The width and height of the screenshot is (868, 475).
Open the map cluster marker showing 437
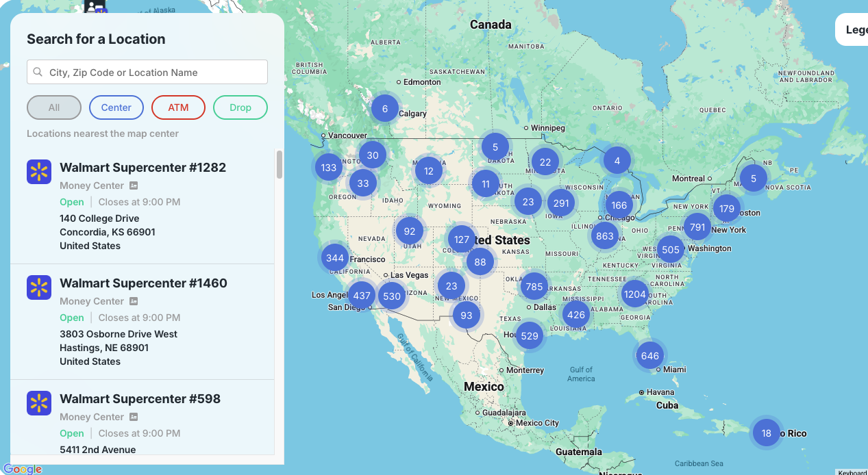pyautogui.click(x=361, y=296)
